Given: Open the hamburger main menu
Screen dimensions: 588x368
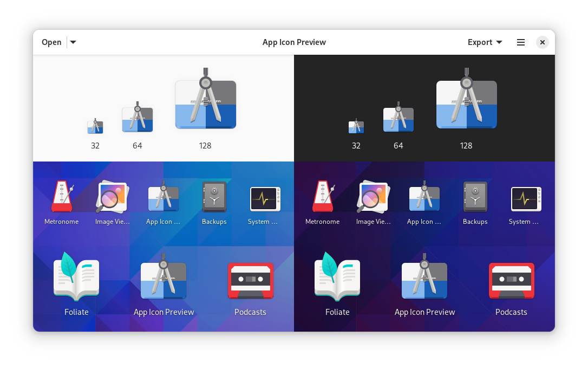Looking at the screenshot, I should pos(520,42).
